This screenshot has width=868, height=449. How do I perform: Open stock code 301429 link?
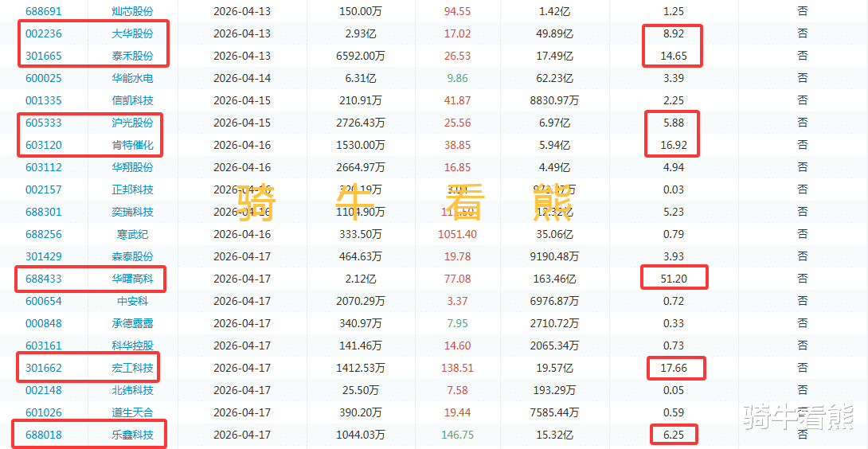pos(44,256)
